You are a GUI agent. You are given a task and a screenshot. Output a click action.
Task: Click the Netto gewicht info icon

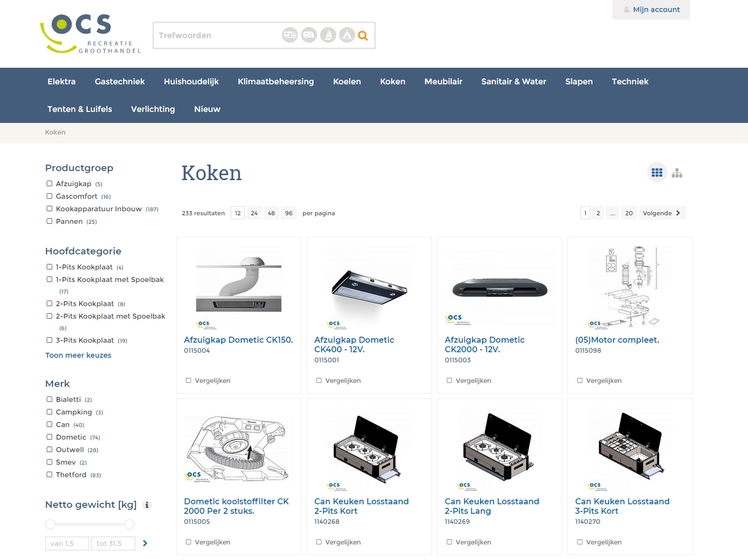tap(147, 505)
